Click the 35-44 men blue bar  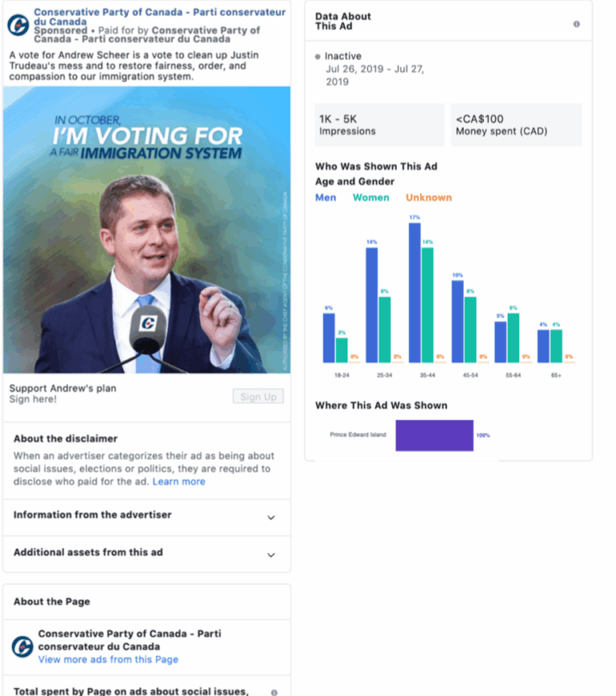point(415,293)
